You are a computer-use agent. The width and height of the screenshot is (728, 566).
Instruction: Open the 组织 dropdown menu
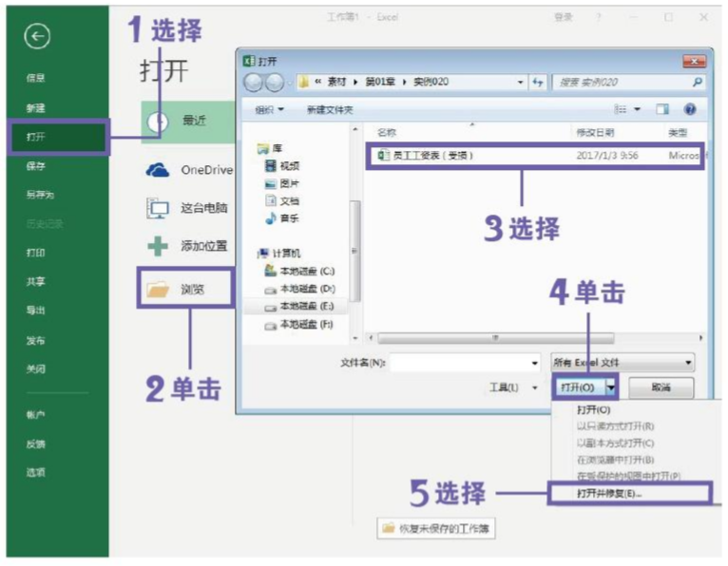pyautogui.click(x=269, y=110)
